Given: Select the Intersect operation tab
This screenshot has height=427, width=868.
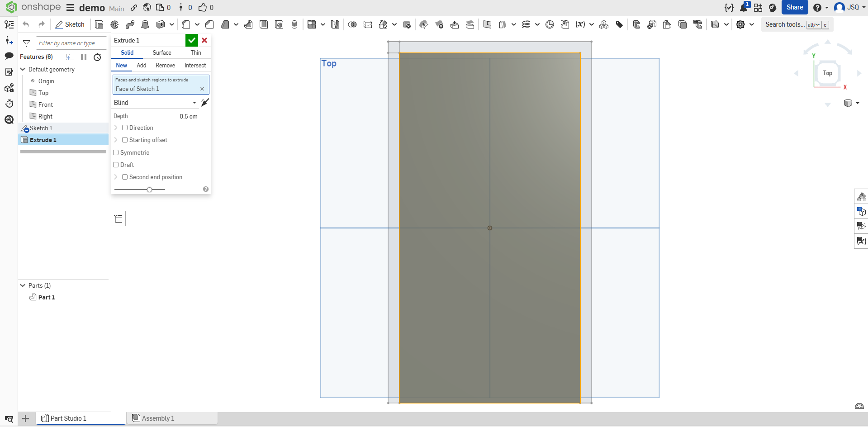Looking at the screenshot, I should (195, 65).
